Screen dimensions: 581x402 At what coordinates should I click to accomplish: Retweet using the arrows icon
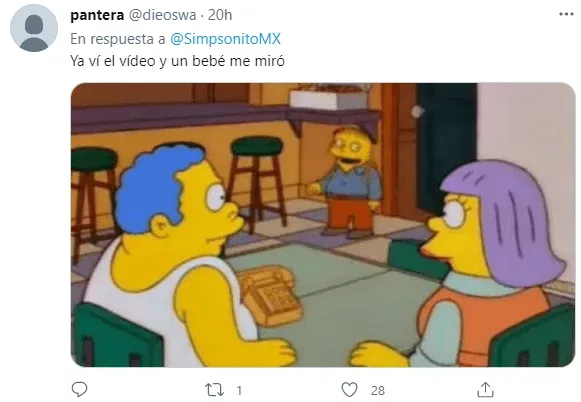click(215, 390)
